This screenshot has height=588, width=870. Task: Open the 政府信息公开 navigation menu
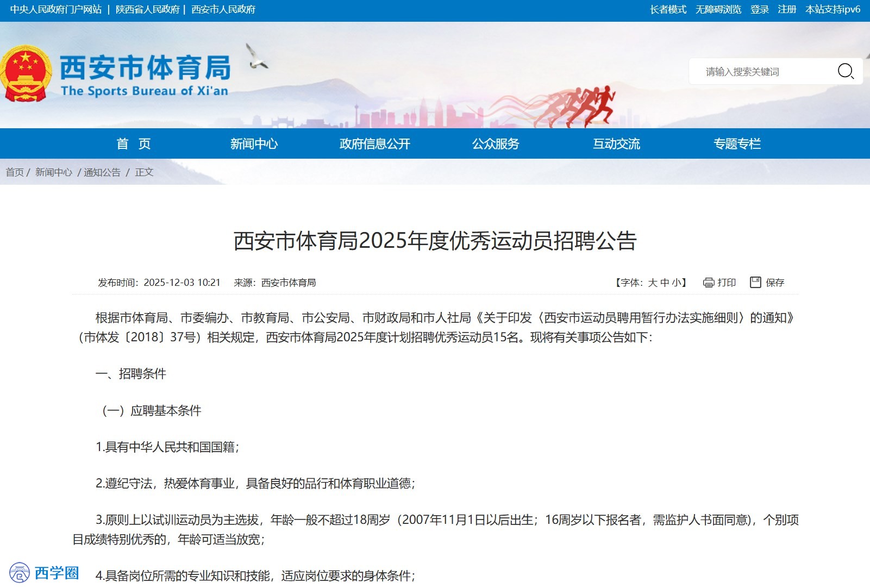coord(374,144)
